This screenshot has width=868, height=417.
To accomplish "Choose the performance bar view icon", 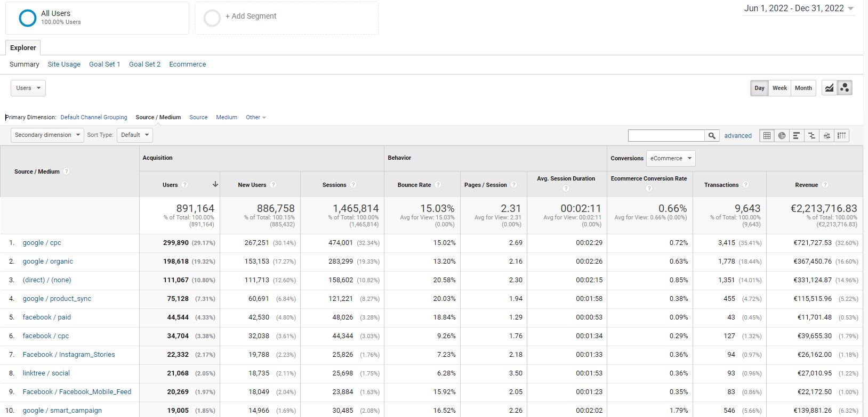I will pos(796,136).
